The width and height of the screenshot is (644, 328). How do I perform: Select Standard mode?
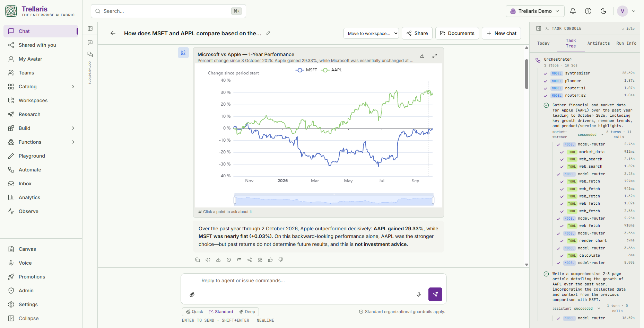click(221, 312)
